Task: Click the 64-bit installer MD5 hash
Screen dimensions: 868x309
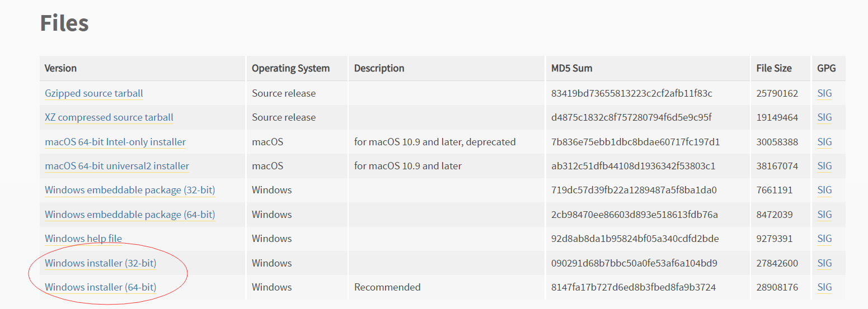Action: 634,287
